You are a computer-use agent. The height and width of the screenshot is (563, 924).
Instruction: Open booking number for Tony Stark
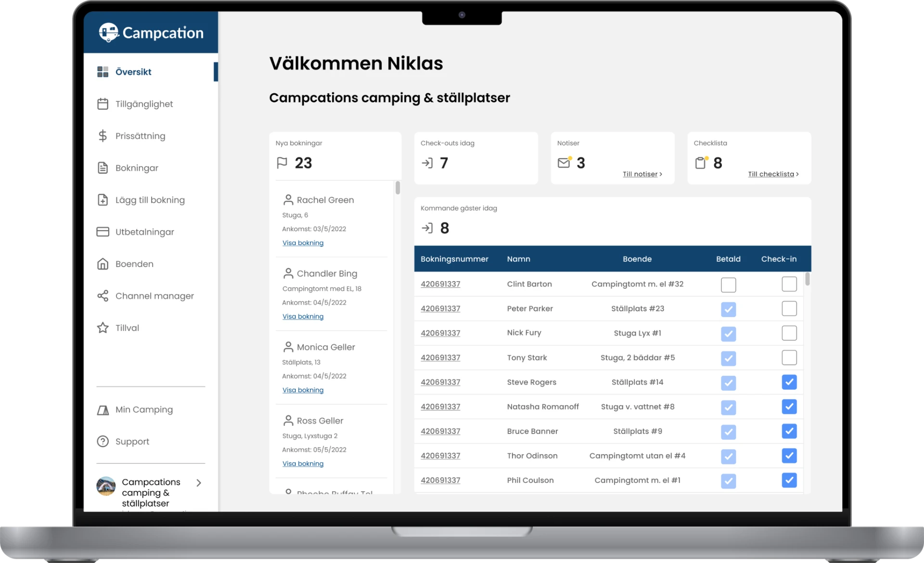440,358
